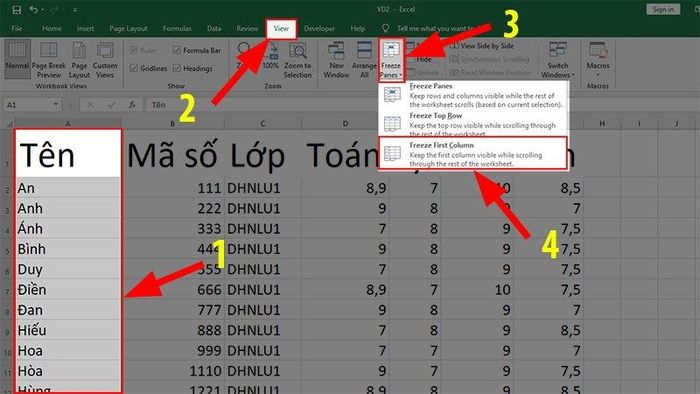Open Page Break Preview
The width and height of the screenshot is (700, 394).
[49, 60]
